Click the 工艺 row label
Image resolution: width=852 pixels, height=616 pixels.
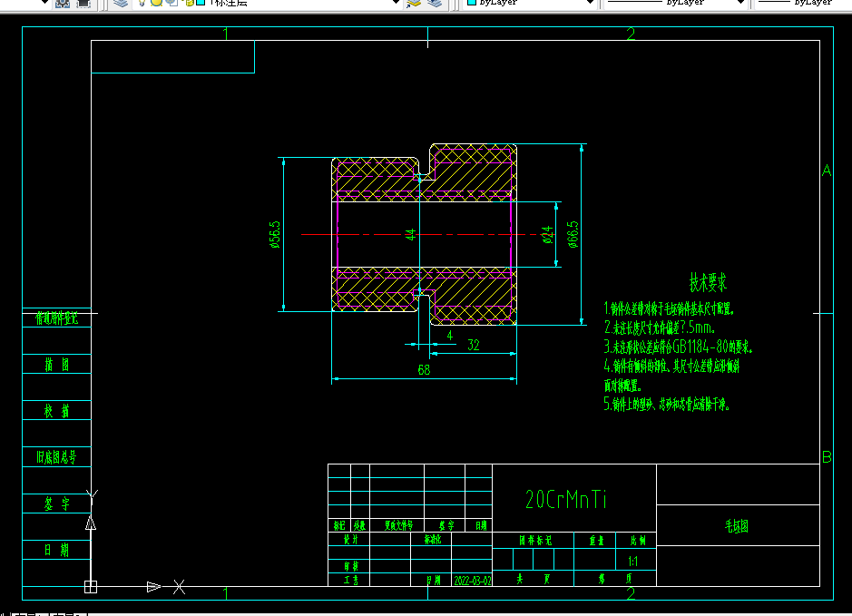(x=350, y=580)
